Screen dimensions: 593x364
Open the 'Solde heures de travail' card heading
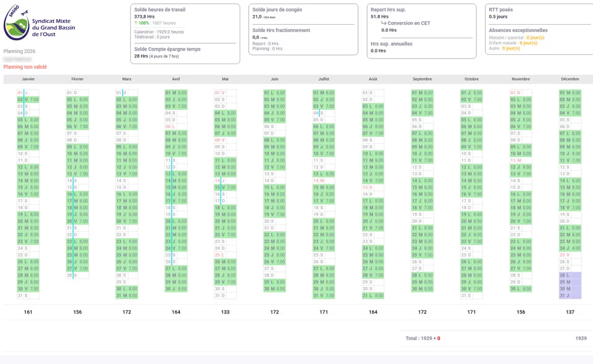tap(159, 10)
